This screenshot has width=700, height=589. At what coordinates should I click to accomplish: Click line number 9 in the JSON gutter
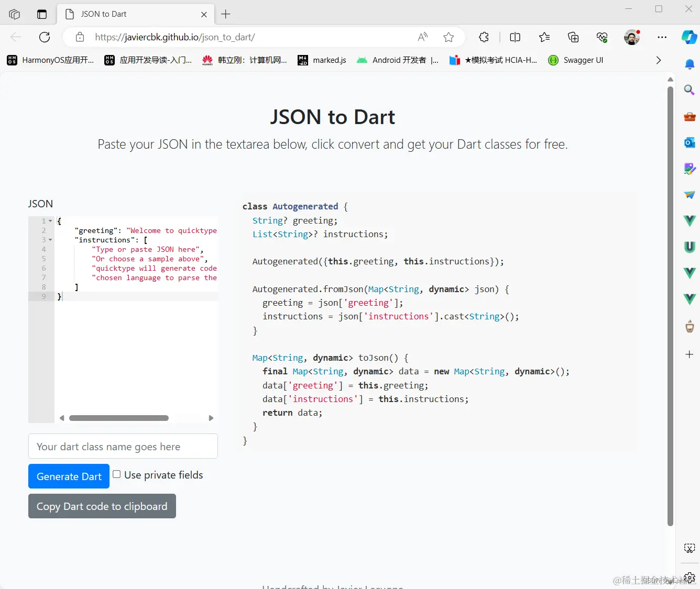pos(44,296)
